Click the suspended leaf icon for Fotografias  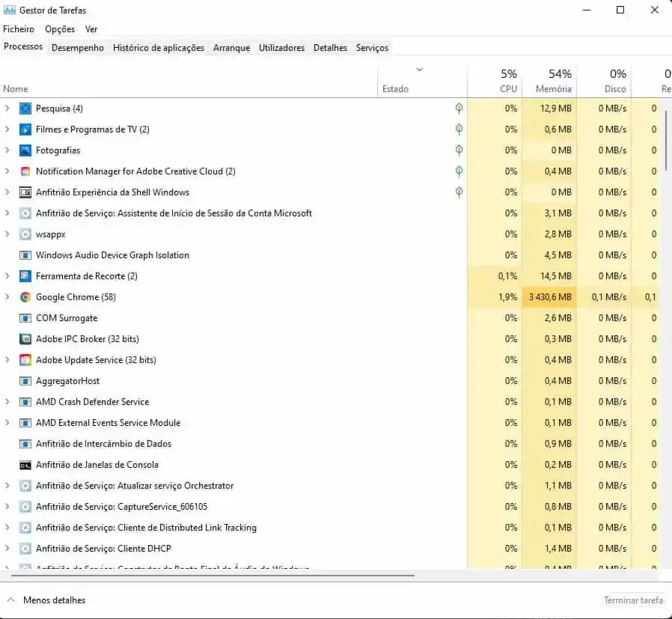pos(459,150)
